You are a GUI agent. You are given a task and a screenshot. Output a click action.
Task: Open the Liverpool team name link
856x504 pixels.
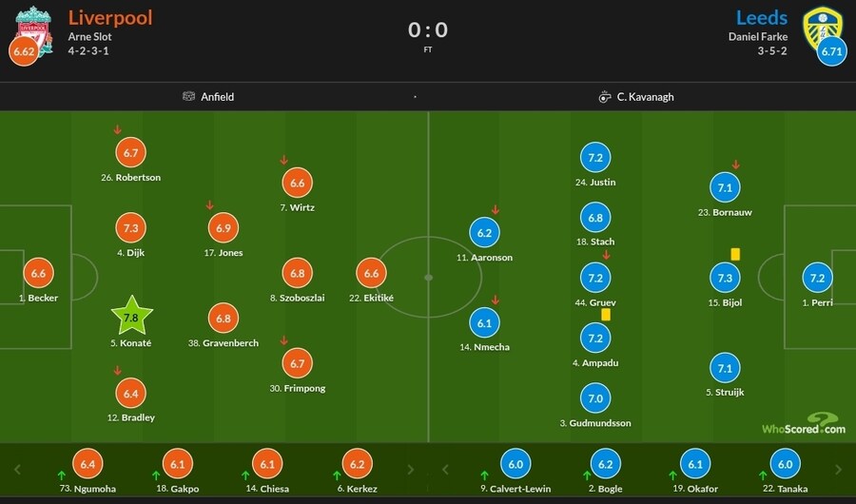(x=110, y=18)
